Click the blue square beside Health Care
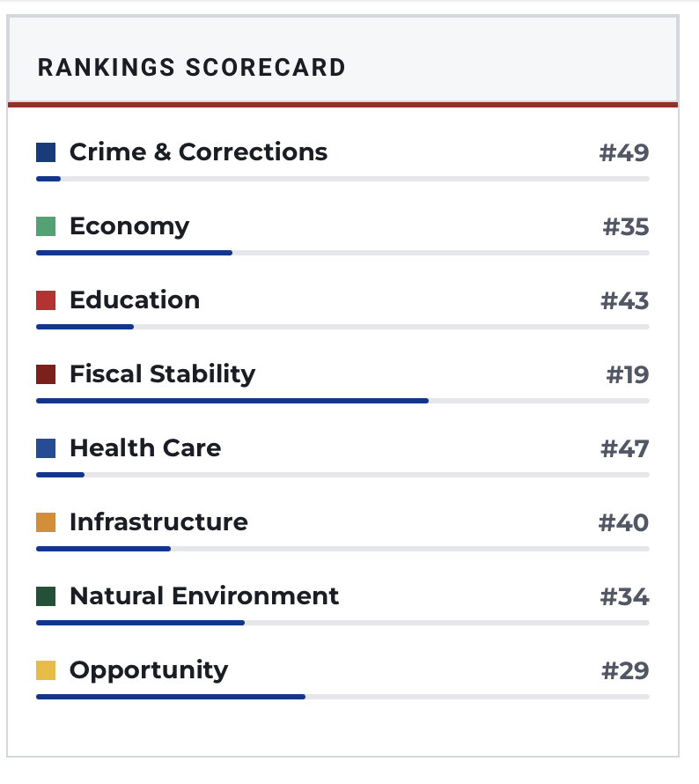The width and height of the screenshot is (699, 784). 46,448
